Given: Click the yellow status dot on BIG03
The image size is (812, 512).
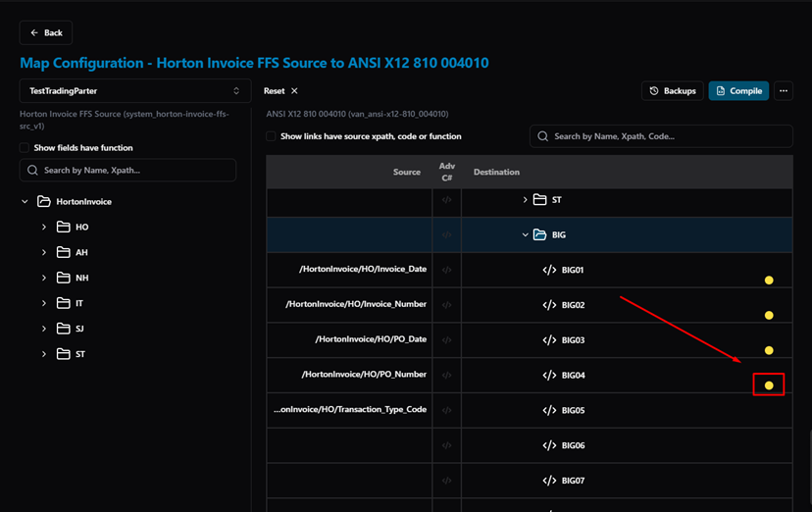Looking at the screenshot, I should coord(769,350).
